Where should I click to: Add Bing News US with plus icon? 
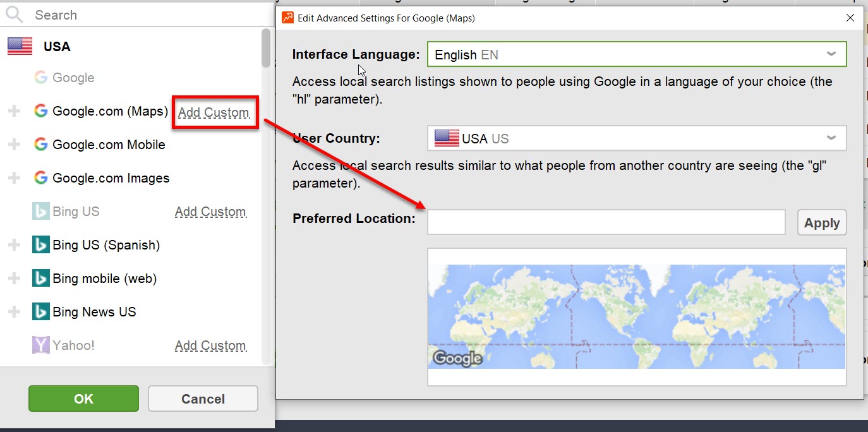[x=14, y=312]
